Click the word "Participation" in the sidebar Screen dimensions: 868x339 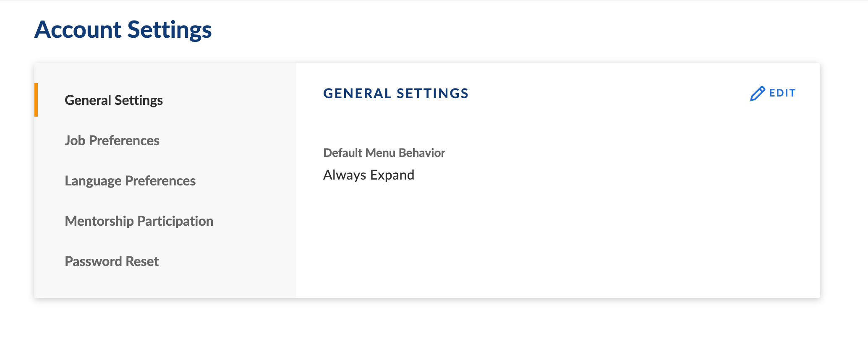[x=175, y=221]
